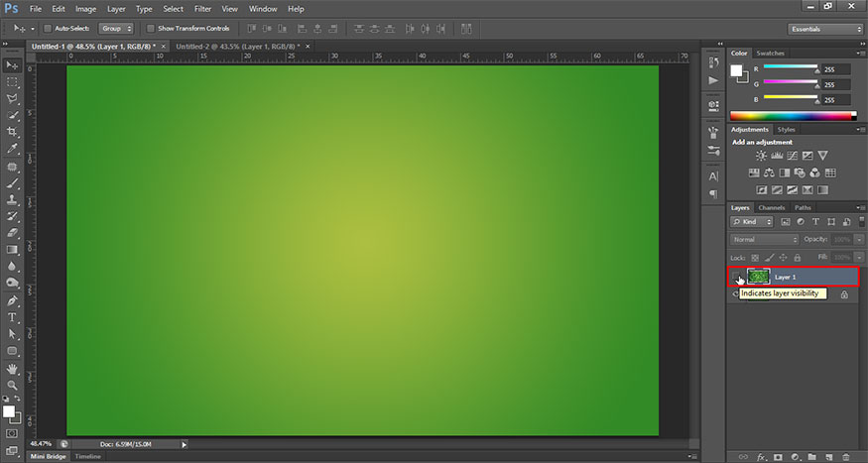Select the History Brush tool
868x463 pixels.
click(x=12, y=216)
